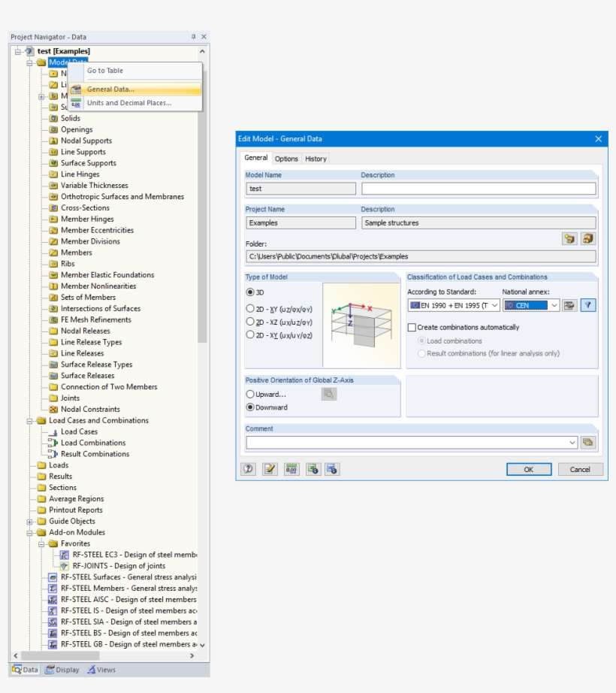Viewport: 616px width, 693px height.
Task: Switch to the Options tab
Action: (286, 159)
